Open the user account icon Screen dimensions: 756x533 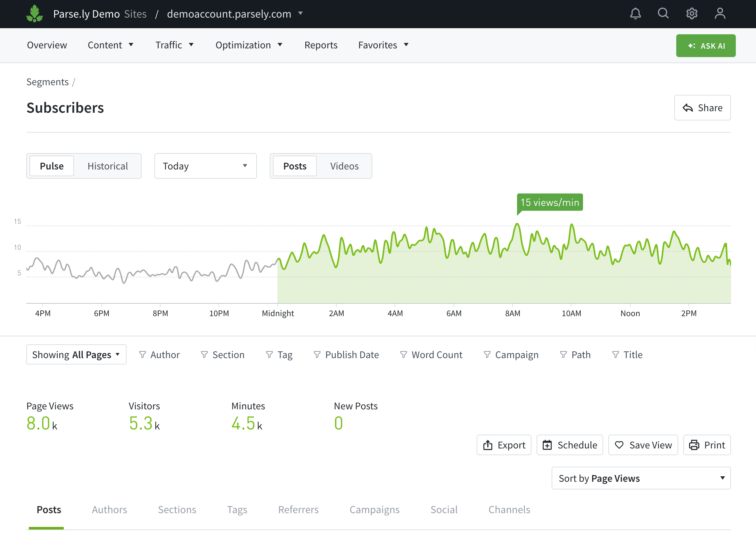point(720,14)
